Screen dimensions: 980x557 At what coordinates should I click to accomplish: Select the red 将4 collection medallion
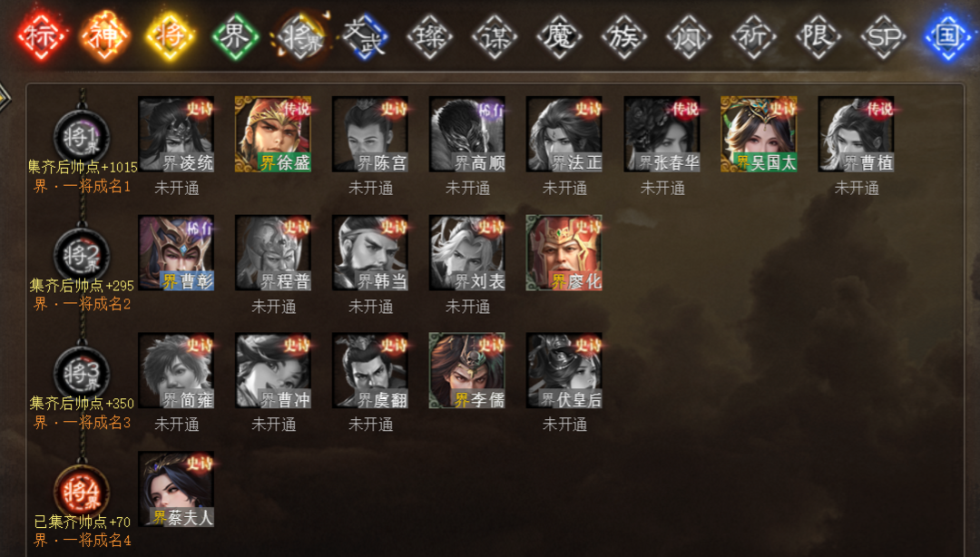click(82, 492)
